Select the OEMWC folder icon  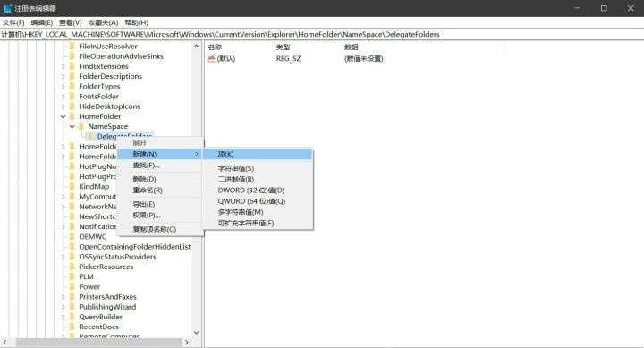coord(72,237)
